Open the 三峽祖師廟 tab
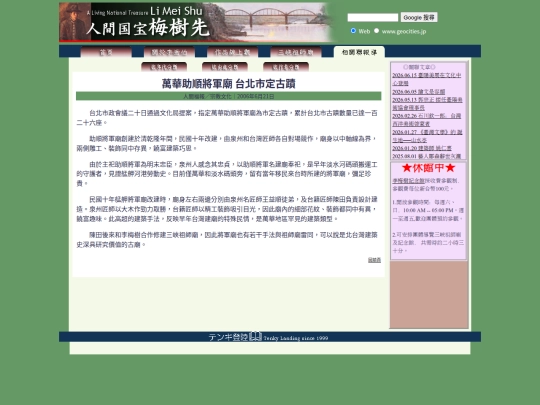Viewport: 540px width, 405px height. point(295,52)
